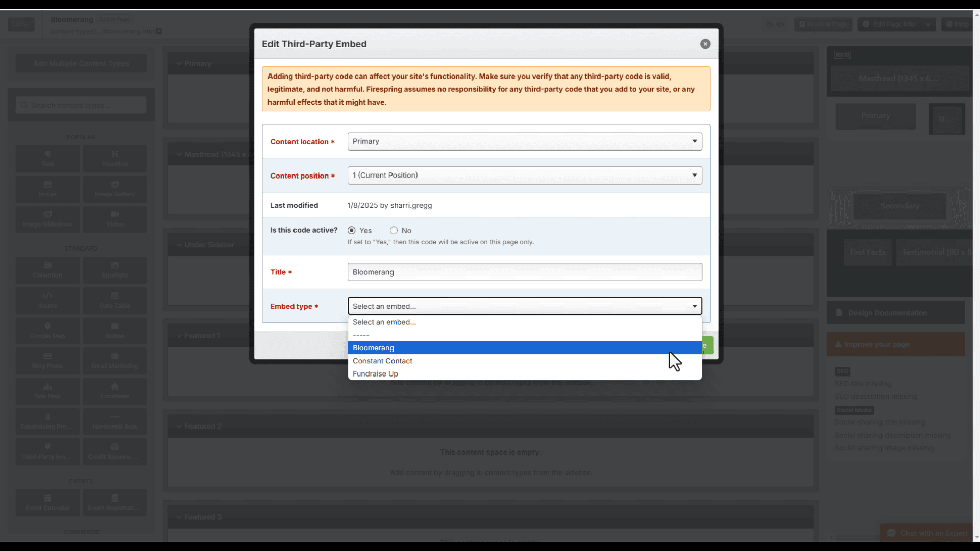The width and height of the screenshot is (980, 551).
Task: Click the Blog Posts content type
Action: tap(47, 361)
